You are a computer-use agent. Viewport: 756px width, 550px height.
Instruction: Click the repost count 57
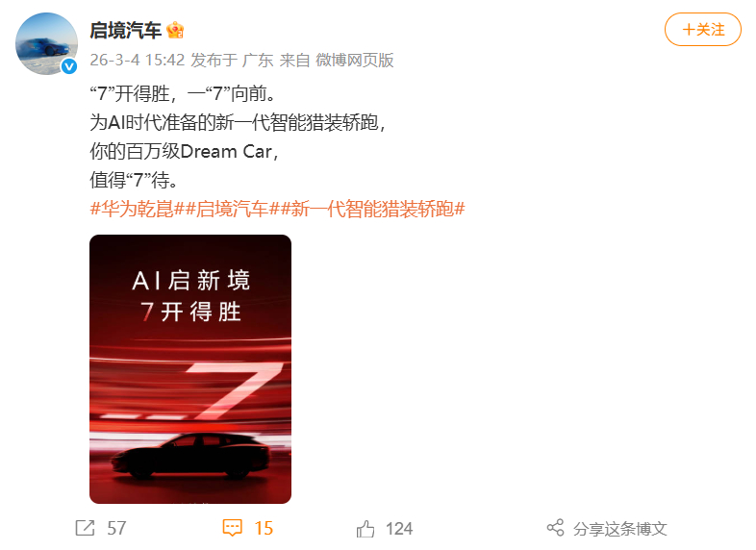pos(116,528)
